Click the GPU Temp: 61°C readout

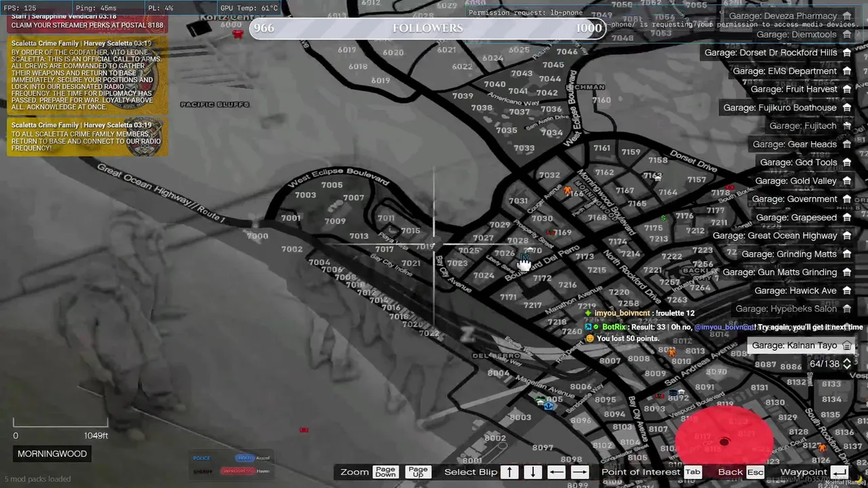tap(249, 8)
